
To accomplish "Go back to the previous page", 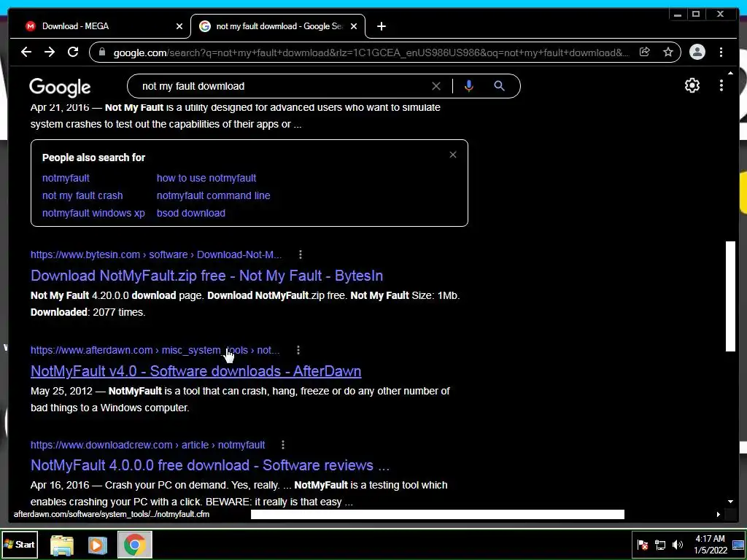I will 26,52.
